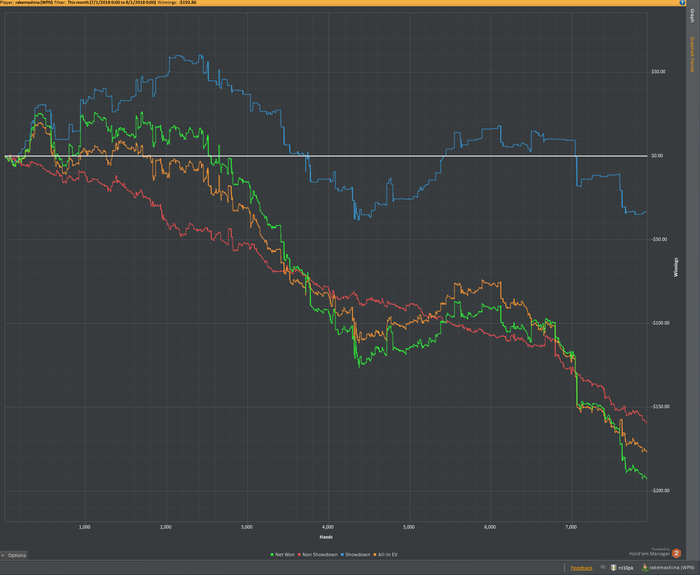The image size is (700, 575).
Task: Click the -$150.00 axis label
Action: coord(660,407)
